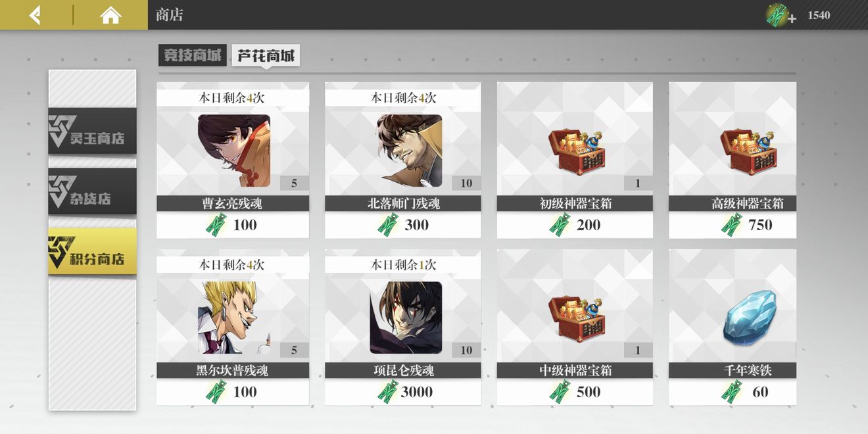This screenshot has height=434, width=868.
Task: Buy 曹玄亮残魂 for 100 points
Action: [x=233, y=225]
